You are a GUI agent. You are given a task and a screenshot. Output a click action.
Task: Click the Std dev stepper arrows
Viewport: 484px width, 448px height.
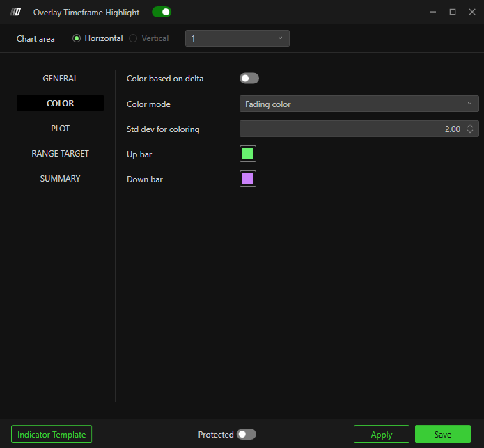[x=471, y=129]
